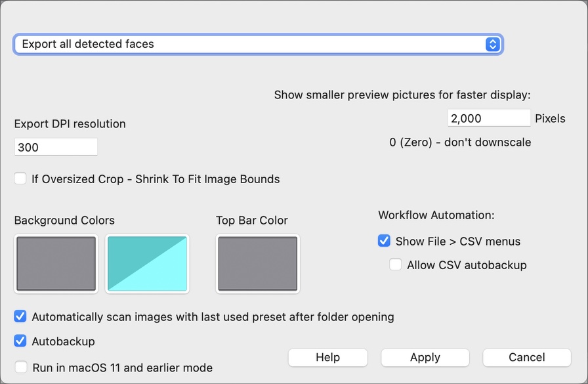Image resolution: width=588 pixels, height=384 pixels.
Task: Click the Help button
Action: [x=327, y=358]
